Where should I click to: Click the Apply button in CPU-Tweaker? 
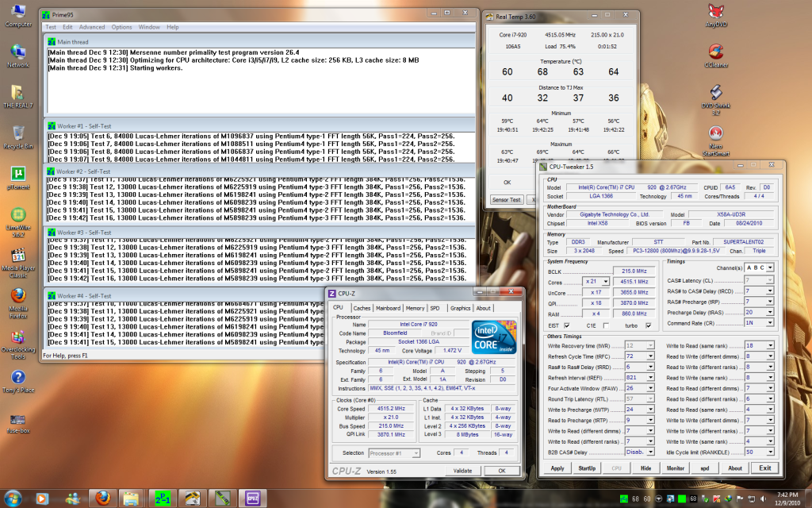click(x=557, y=468)
